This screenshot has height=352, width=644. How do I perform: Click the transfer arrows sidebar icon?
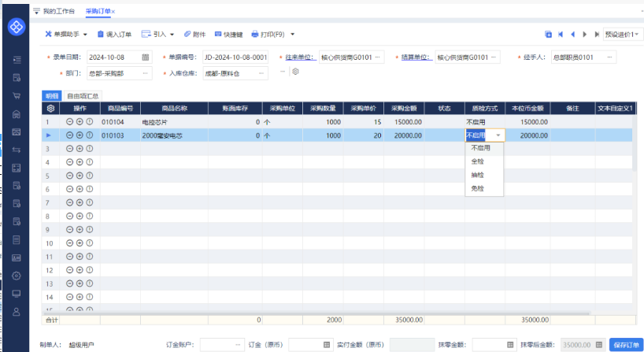point(17,150)
